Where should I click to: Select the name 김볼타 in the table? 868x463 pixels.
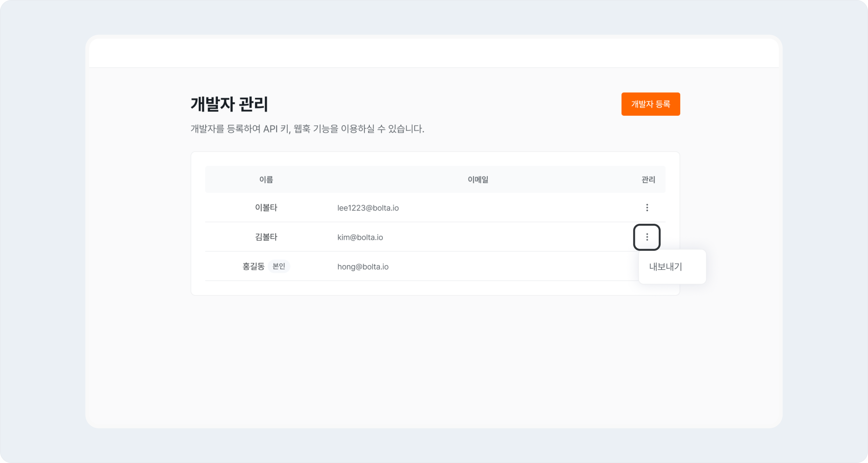(x=266, y=237)
